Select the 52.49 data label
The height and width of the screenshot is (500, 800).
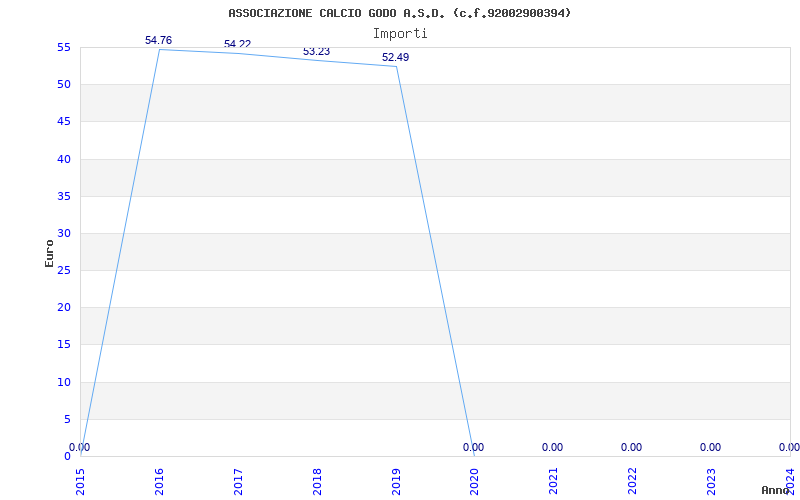click(x=395, y=57)
